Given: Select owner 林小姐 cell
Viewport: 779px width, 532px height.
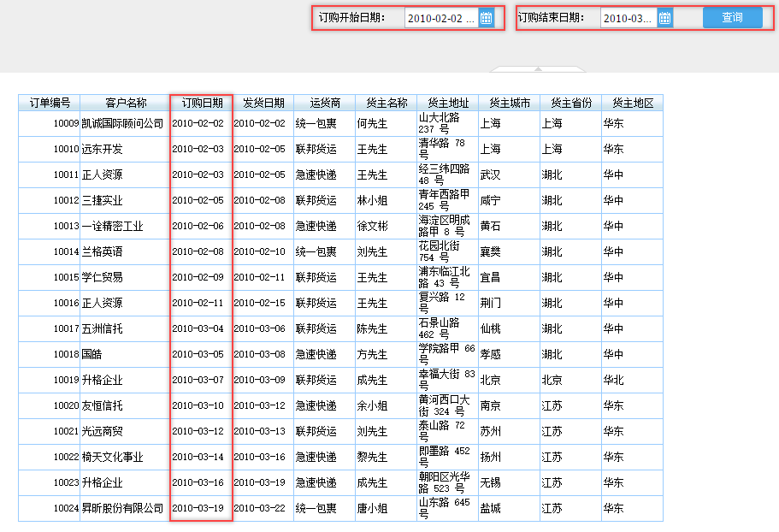Looking at the screenshot, I should click(x=386, y=201).
